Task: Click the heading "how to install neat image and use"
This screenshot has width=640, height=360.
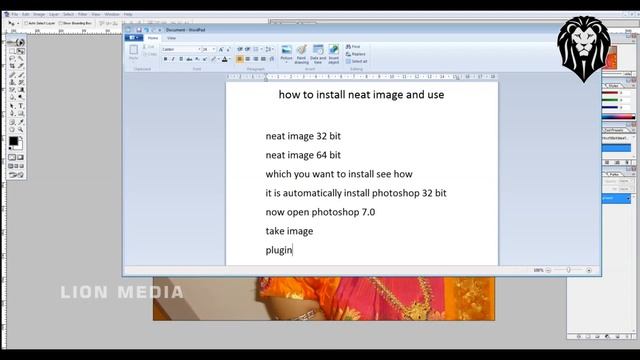Action: pyautogui.click(x=361, y=95)
